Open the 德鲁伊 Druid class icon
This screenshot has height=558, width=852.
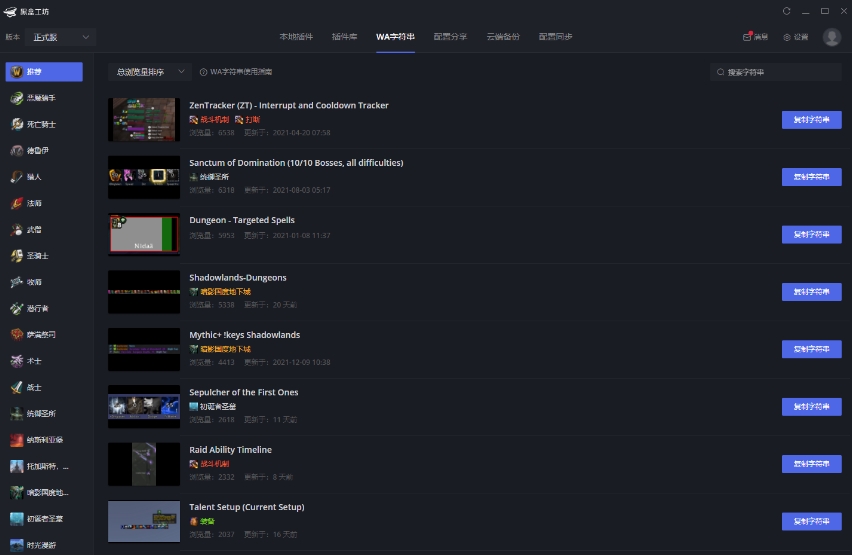pyautogui.click(x=17, y=151)
